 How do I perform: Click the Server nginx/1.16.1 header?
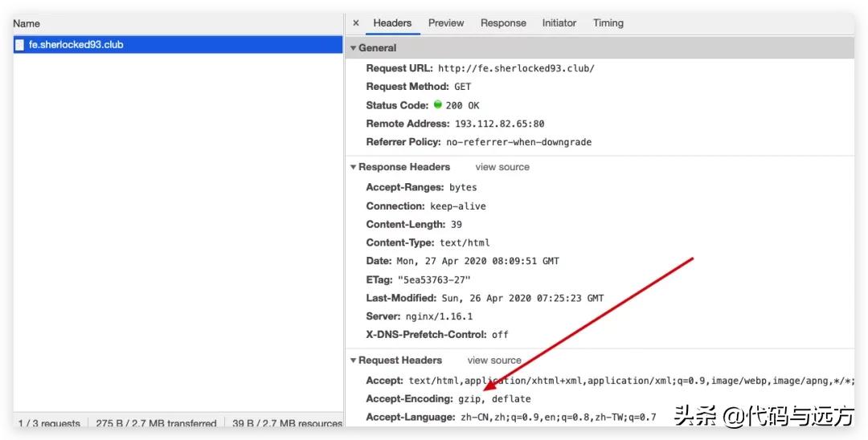[419, 316]
